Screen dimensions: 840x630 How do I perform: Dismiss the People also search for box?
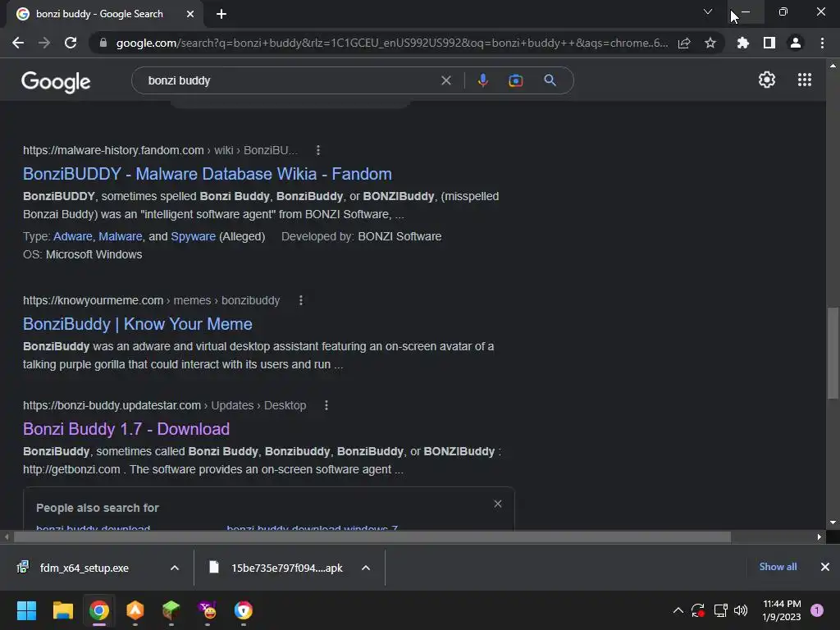pos(498,504)
